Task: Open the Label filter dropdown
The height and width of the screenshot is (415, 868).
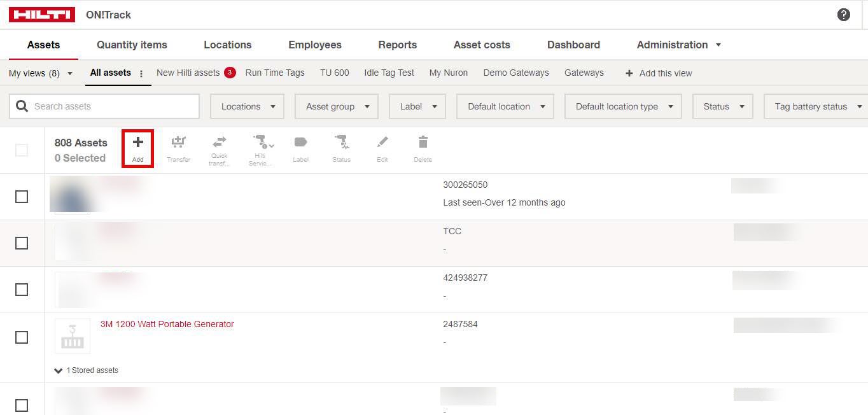Action: coord(417,106)
